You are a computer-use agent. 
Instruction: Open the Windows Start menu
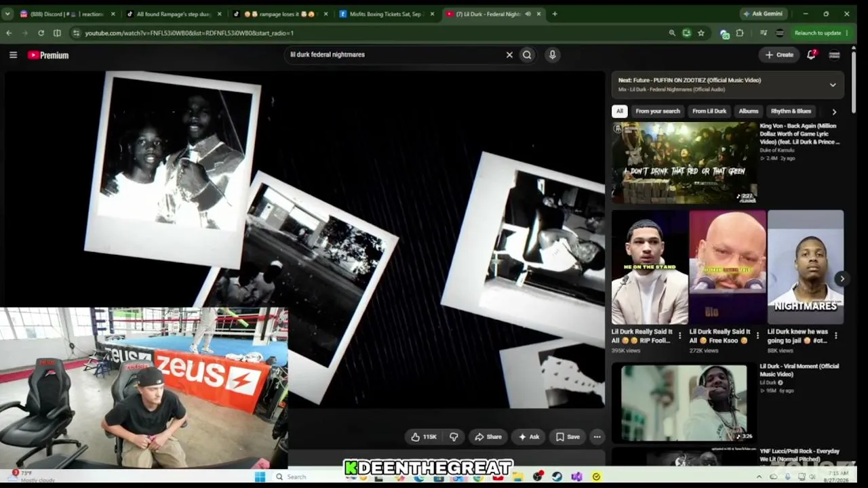tap(260, 477)
